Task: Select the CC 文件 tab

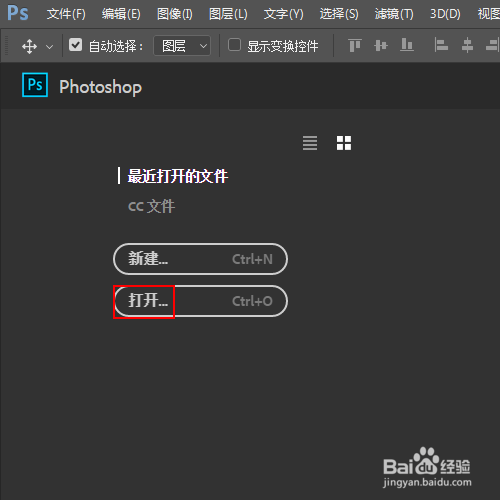Action: 151,206
